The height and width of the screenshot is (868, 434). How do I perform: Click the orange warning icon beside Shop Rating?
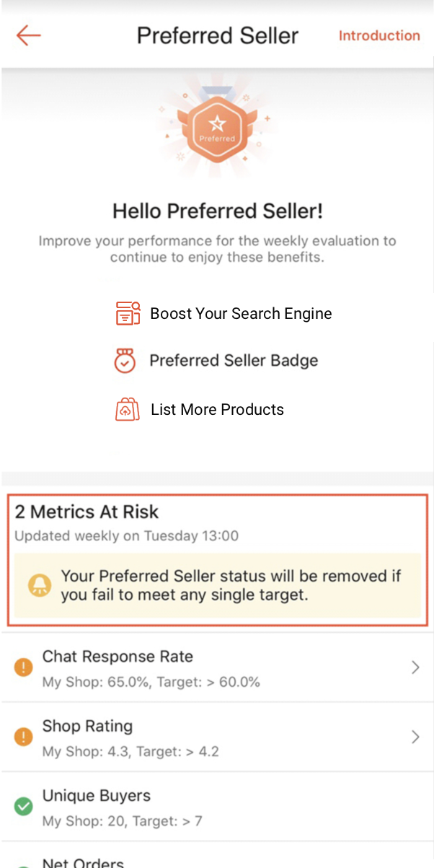[23, 737]
